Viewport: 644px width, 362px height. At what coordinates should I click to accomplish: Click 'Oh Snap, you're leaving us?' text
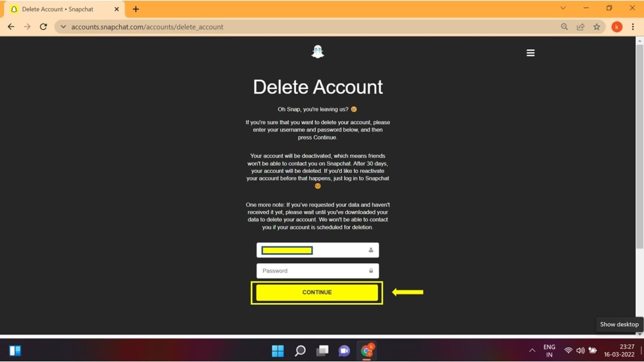(313, 109)
